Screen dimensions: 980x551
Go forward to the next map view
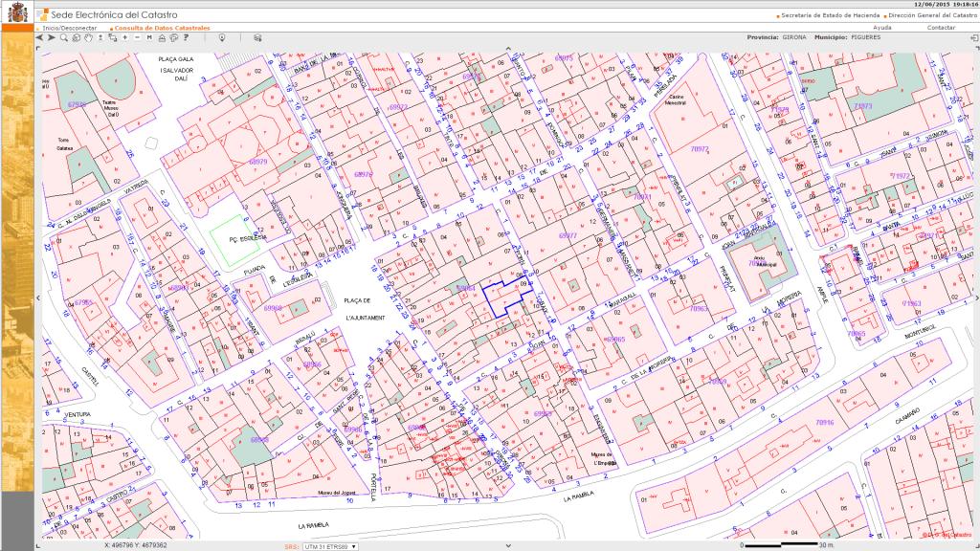52,37
